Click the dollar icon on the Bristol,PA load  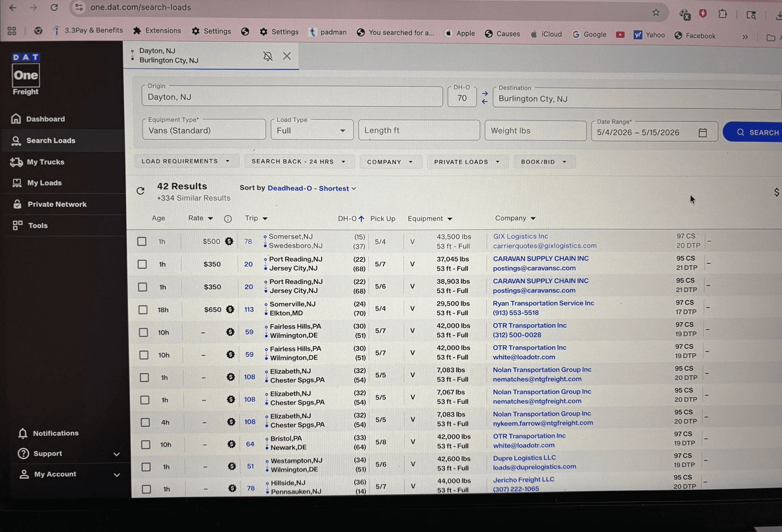coord(231,444)
